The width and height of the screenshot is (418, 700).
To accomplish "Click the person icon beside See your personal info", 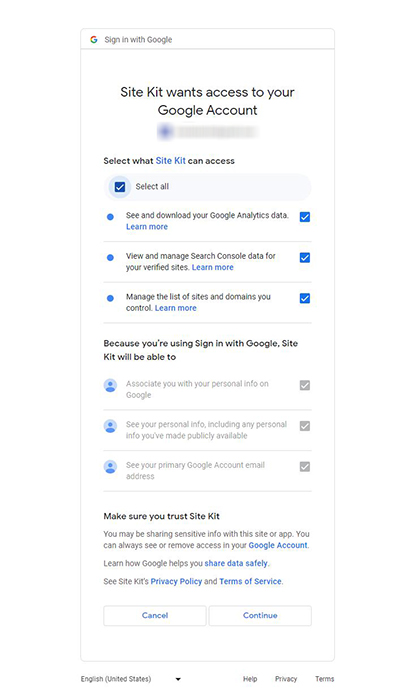I will (x=110, y=426).
